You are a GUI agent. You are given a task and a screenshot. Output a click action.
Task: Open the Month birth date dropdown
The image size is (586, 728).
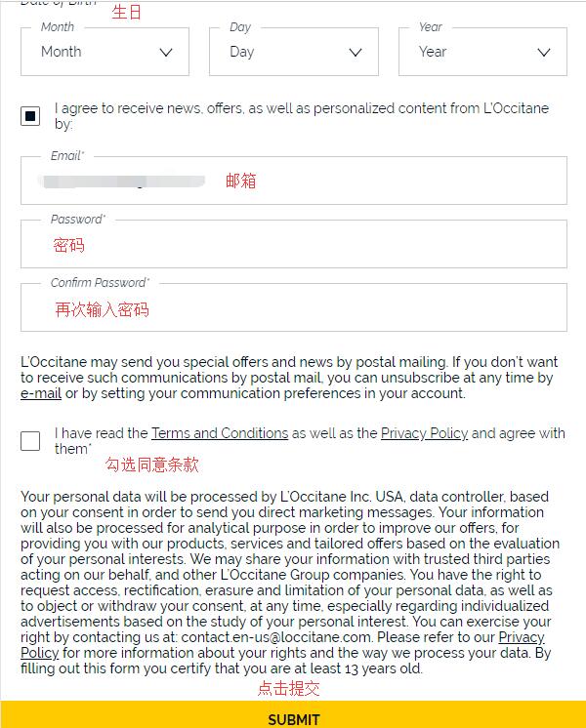(105, 52)
